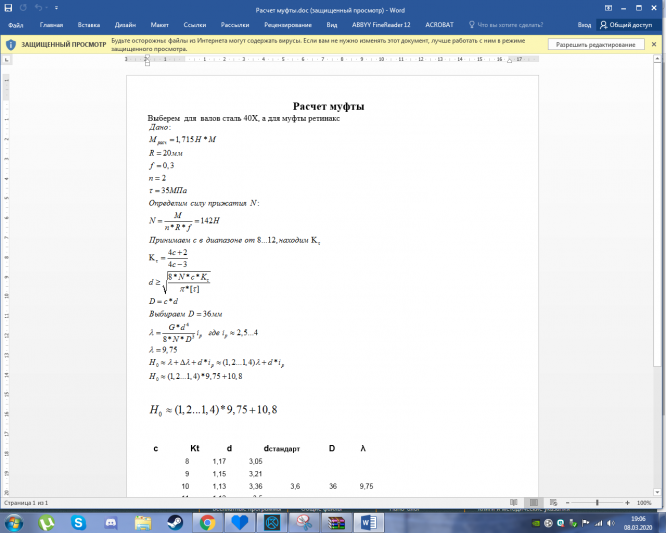Expand the Undo history dropdown arrow
Screen dimensions: 666x533
46,8
